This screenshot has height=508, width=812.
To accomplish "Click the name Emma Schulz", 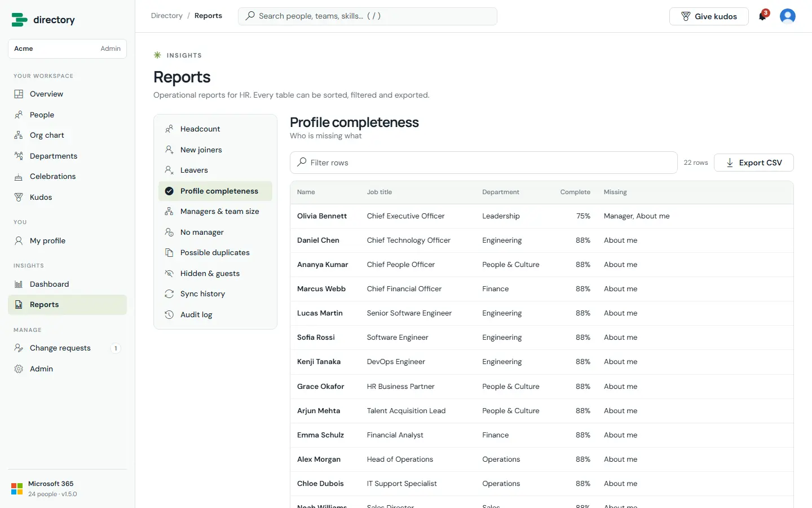I will point(320,435).
